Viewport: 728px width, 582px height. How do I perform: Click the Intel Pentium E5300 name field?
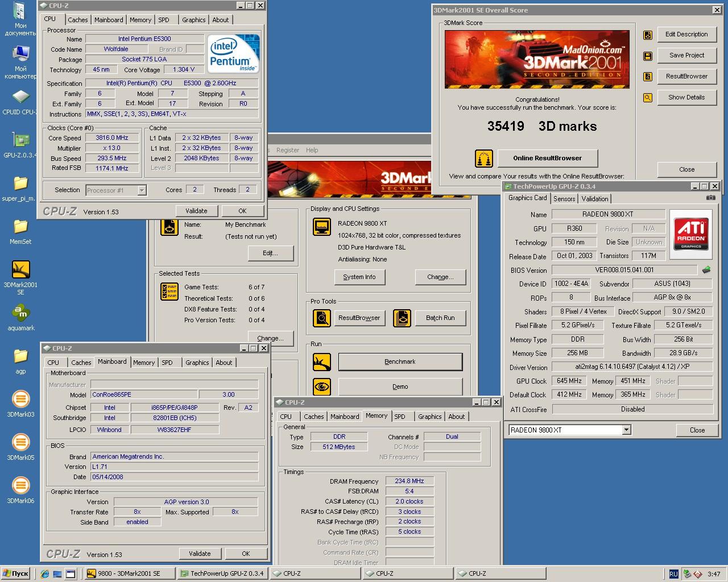[144, 39]
